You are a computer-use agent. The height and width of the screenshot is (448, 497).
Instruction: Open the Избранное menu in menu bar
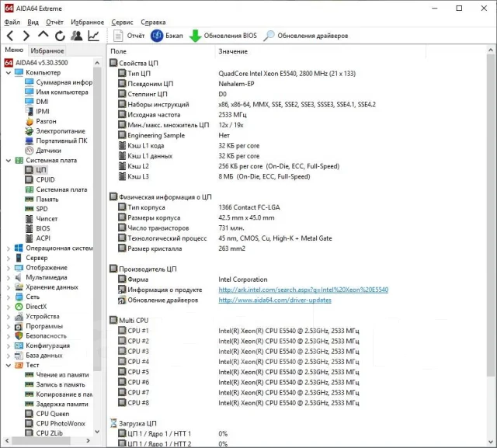[87, 23]
